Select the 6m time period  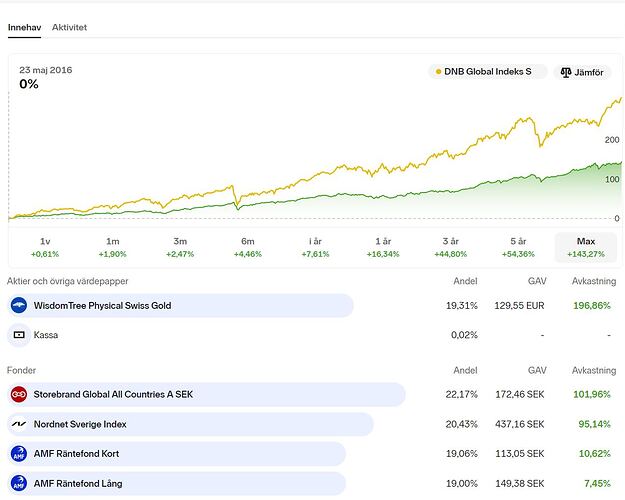pos(248,247)
